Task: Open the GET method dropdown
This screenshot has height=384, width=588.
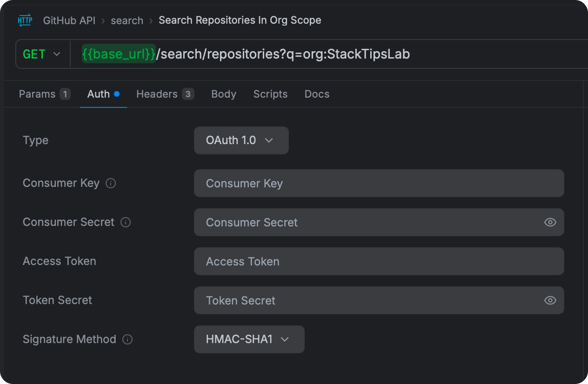Action: (42, 54)
